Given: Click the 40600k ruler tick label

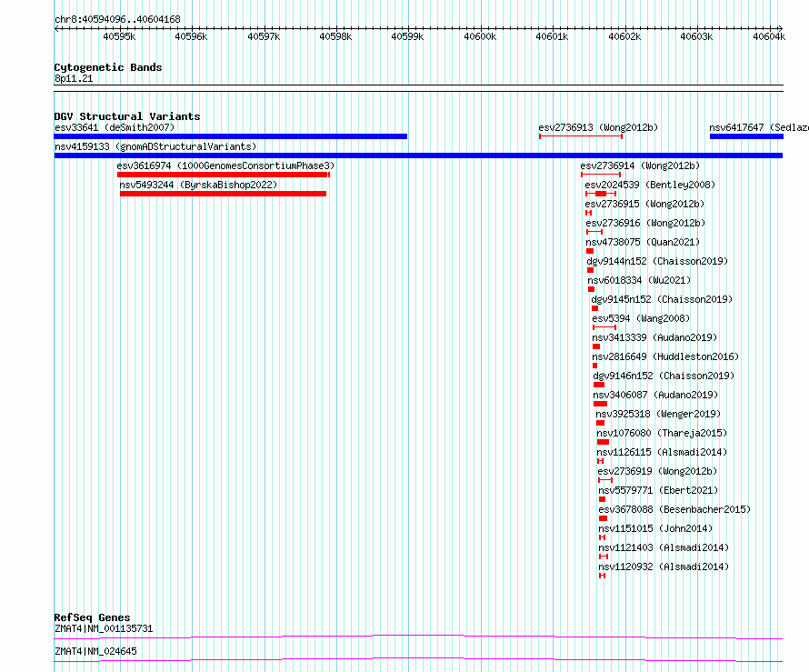Looking at the screenshot, I should [x=480, y=36].
